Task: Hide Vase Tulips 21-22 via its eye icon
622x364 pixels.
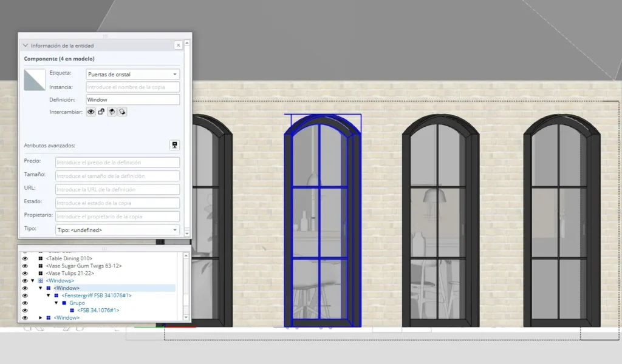Action: [x=25, y=273]
